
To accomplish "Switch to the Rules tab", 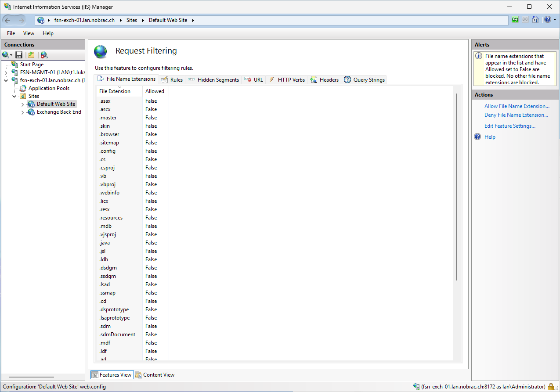I will (x=172, y=79).
